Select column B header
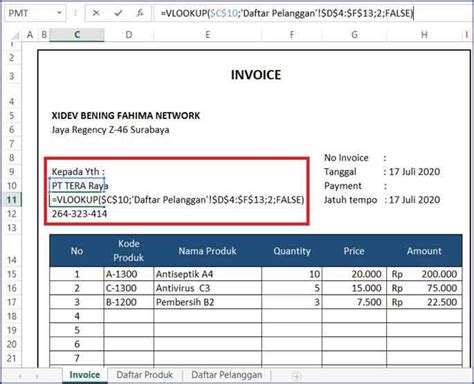474x384 pixels. pos(44,35)
